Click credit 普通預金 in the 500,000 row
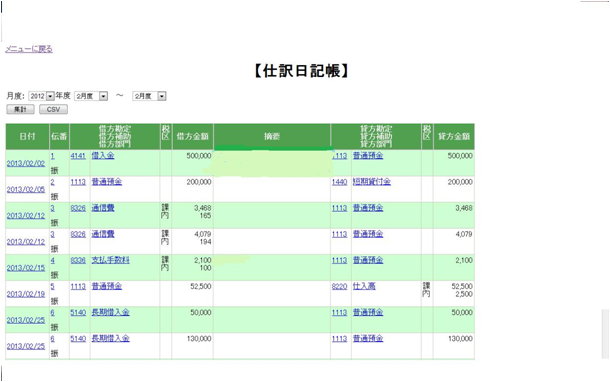 [x=368, y=156]
